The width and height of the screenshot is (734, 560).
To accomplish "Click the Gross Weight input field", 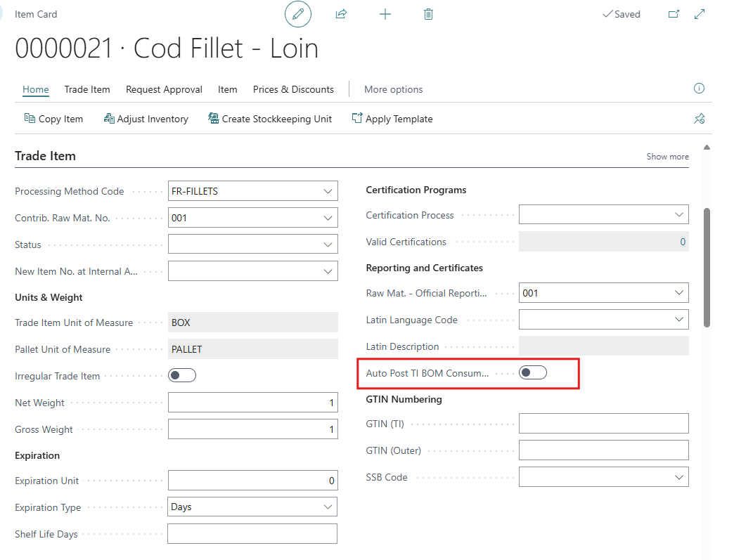I will (x=253, y=429).
